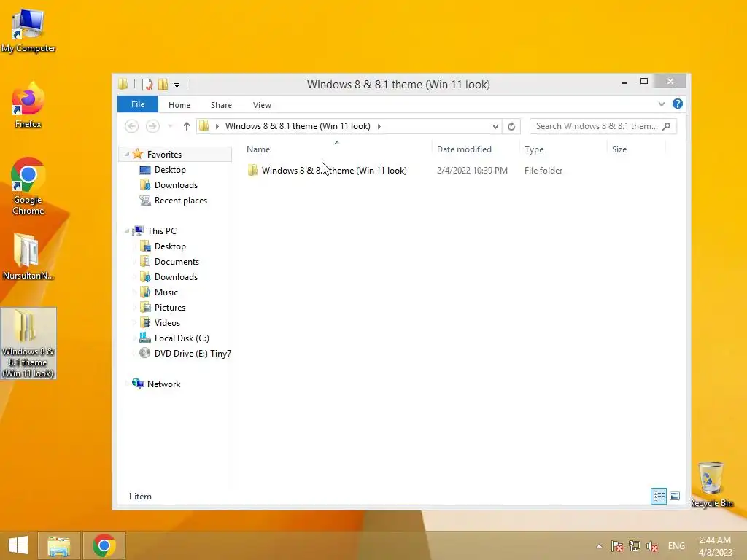Open the File ribbon menu
The image size is (747, 560).
tap(138, 104)
